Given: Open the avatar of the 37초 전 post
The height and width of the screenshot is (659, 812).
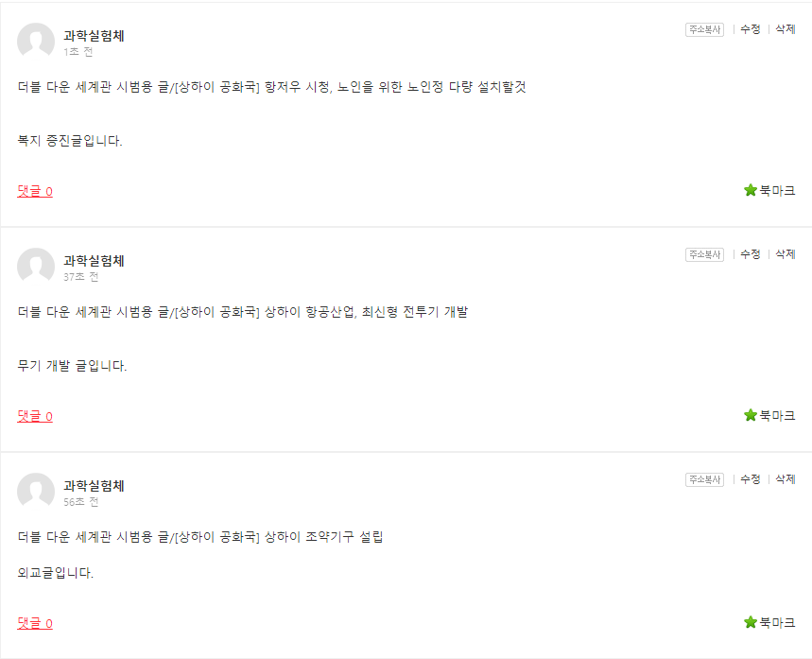Looking at the screenshot, I should [36, 267].
